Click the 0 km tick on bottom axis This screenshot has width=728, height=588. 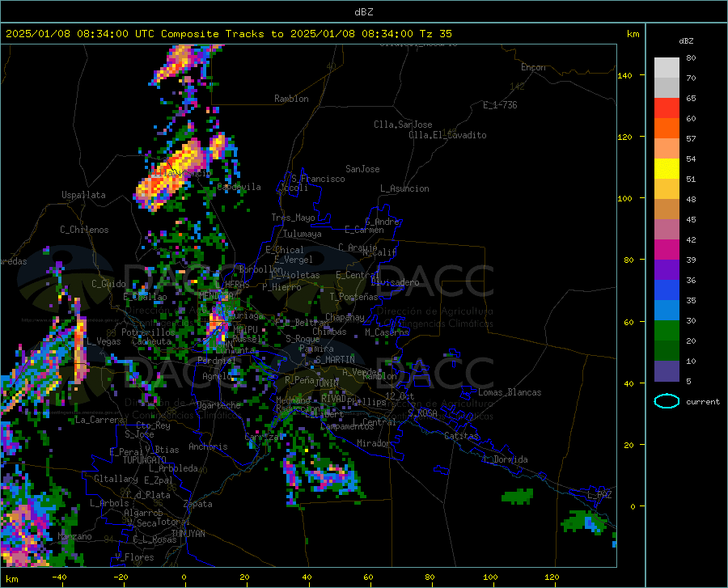click(184, 577)
